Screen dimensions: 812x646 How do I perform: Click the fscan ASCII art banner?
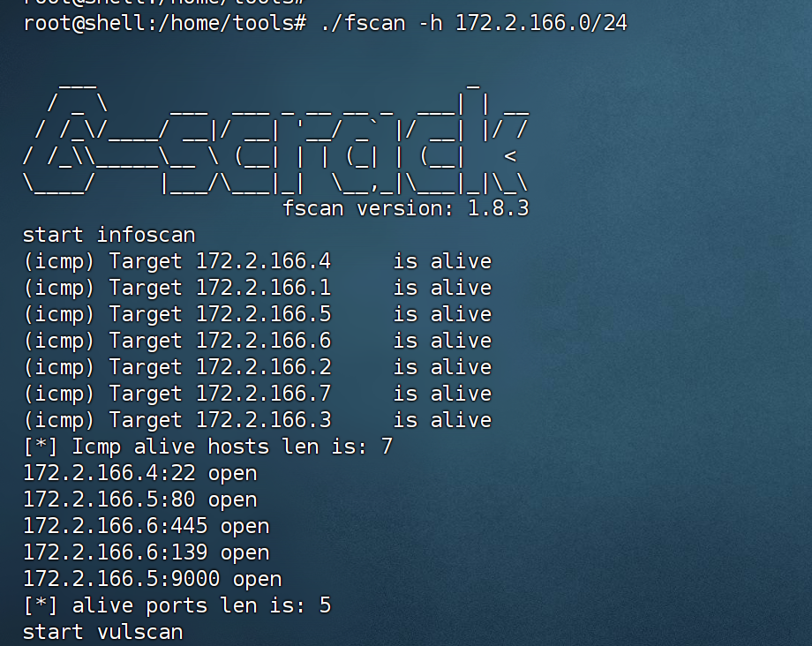click(x=276, y=139)
